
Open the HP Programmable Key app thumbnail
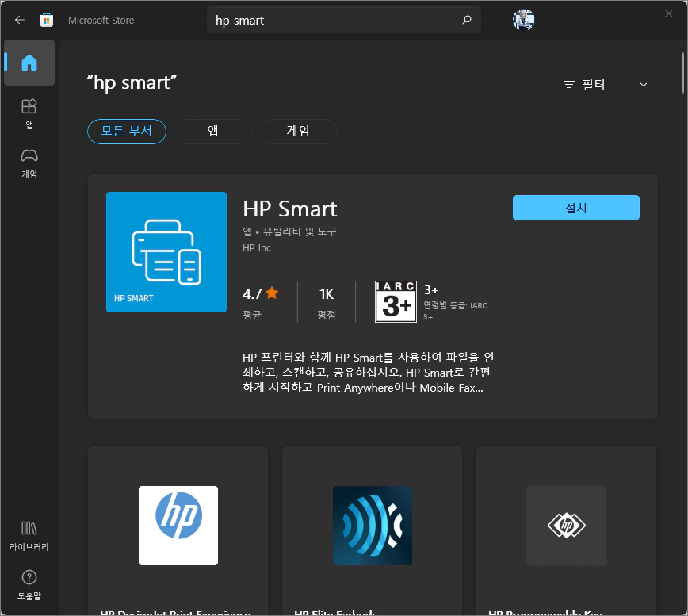[567, 525]
